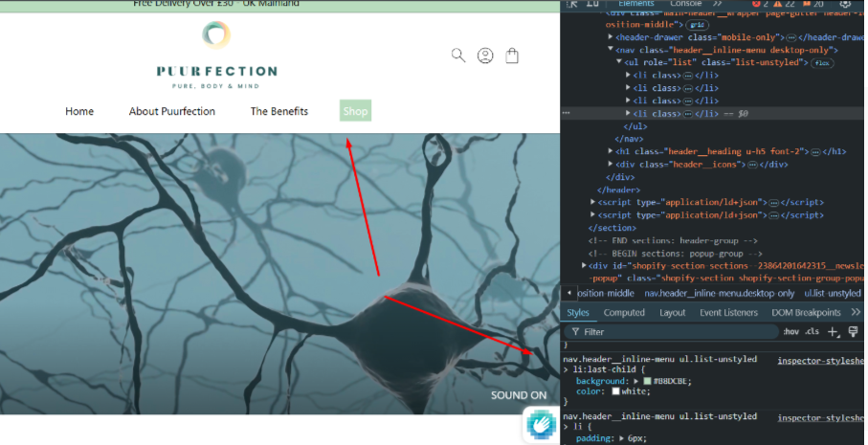The width and height of the screenshot is (868, 445).
Task: Click the flex badge on ul element
Action: pos(822,62)
